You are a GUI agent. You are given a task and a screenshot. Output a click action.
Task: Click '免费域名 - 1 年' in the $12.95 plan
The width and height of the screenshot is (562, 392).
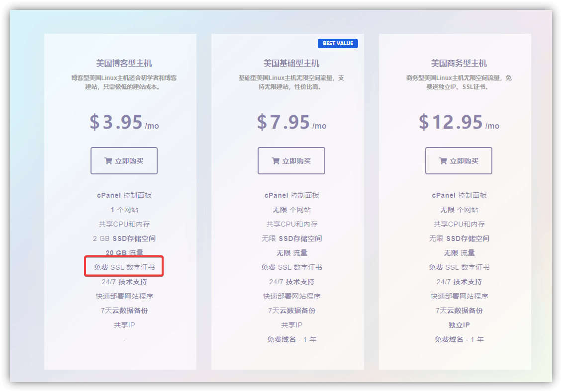(x=459, y=339)
